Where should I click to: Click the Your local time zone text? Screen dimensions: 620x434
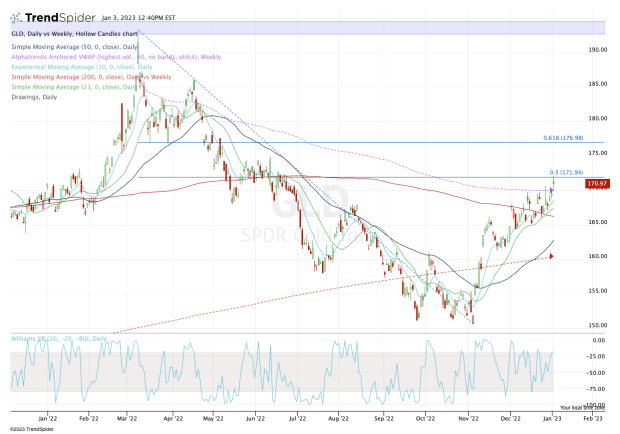(x=578, y=407)
